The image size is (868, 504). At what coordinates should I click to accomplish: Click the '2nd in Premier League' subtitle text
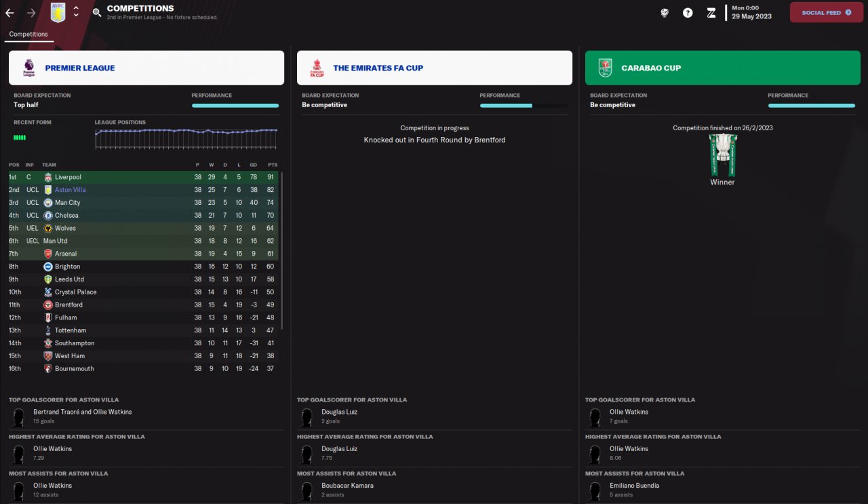(134, 17)
